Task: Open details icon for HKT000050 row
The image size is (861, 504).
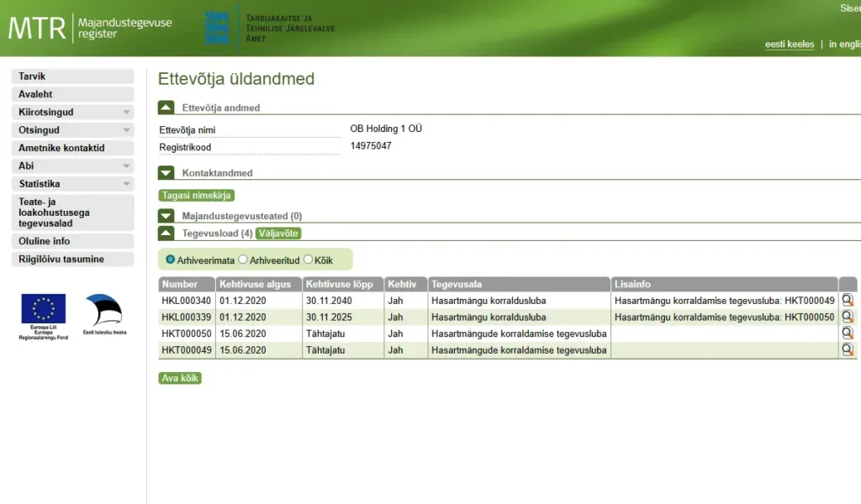Action: [x=848, y=333]
